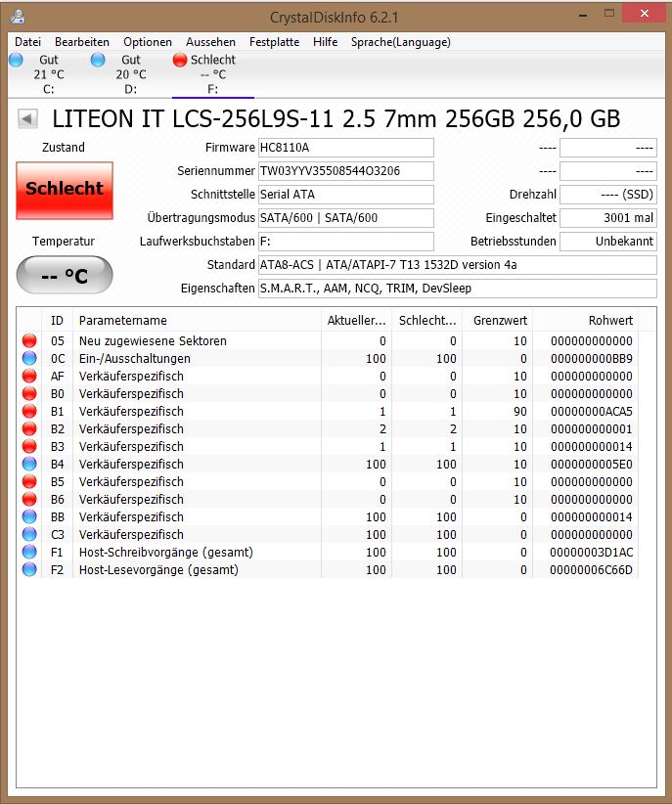
Task: Click the Aktueller... column header
Action: click(356, 321)
